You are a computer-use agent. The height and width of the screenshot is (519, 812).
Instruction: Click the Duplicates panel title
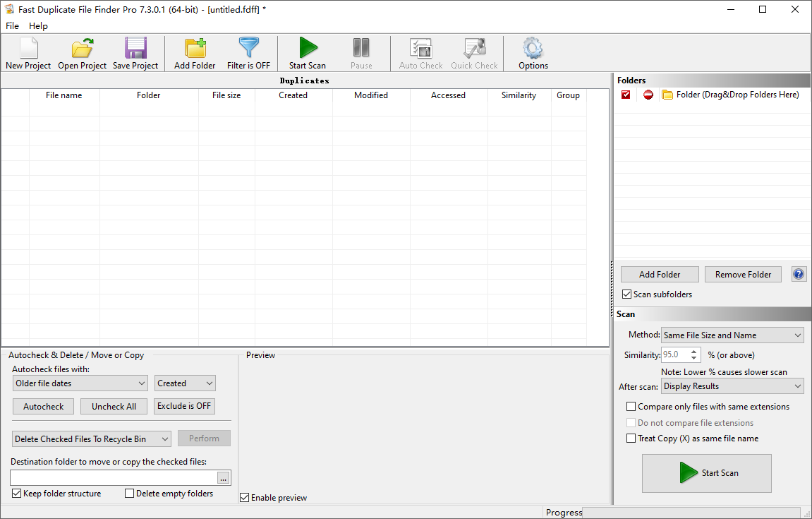pyautogui.click(x=305, y=81)
